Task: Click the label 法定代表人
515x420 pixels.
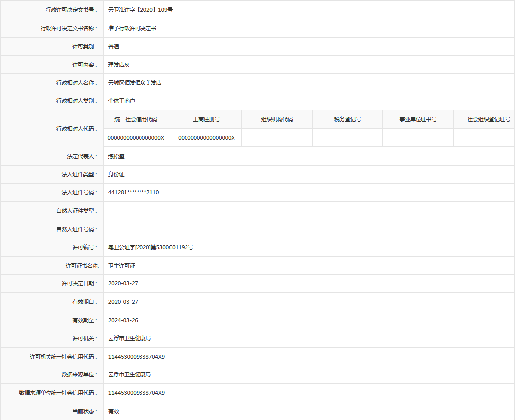Action: pyautogui.click(x=82, y=157)
